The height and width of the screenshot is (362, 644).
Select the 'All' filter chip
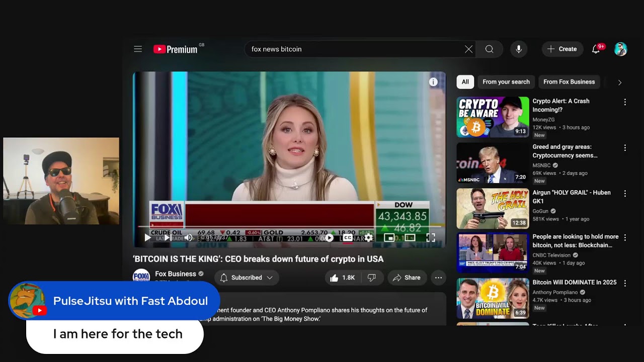coord(465,82)
